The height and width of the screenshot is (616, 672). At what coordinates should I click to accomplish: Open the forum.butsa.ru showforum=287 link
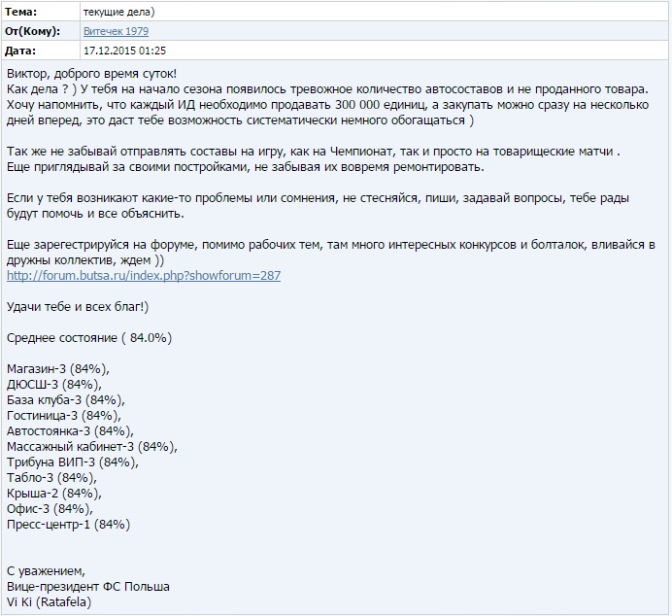pyautogui.click(x=144, y=276)
